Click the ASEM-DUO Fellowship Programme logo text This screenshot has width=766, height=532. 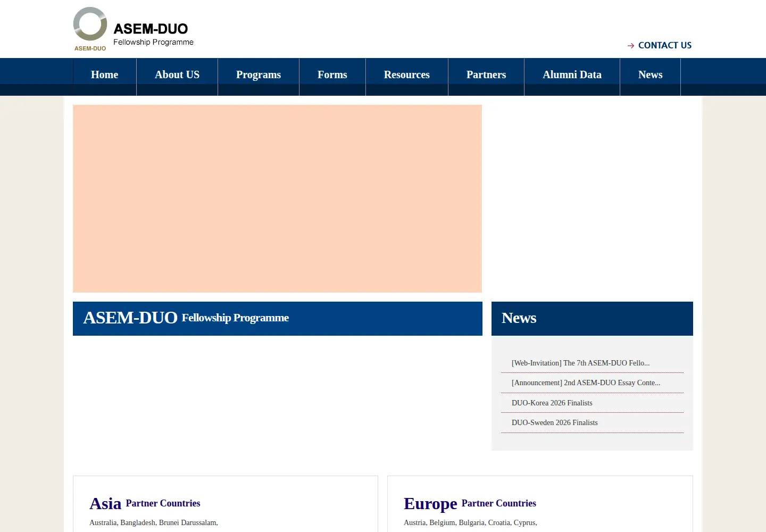[x=153, y=34]
